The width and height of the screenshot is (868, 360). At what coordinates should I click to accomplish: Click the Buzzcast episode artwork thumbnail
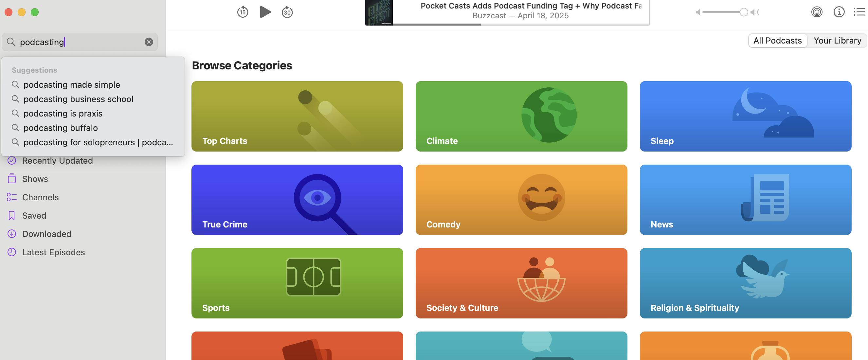379,13
